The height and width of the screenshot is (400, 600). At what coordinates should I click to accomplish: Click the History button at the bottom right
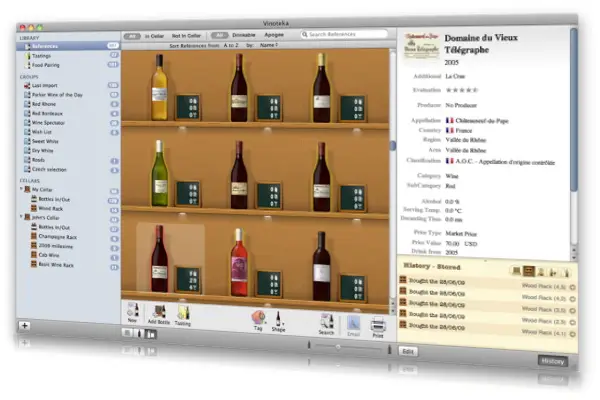click(x=553, y=361)
